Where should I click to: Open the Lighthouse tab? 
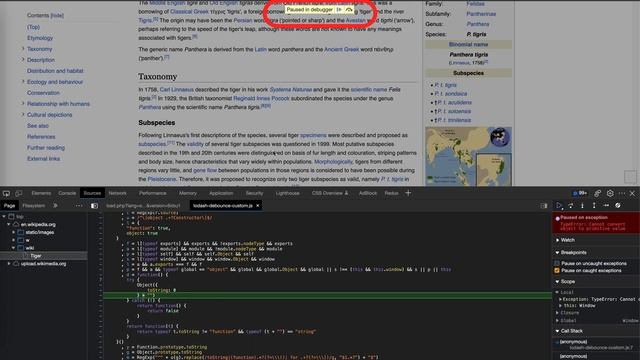click(x=287, y=193)
